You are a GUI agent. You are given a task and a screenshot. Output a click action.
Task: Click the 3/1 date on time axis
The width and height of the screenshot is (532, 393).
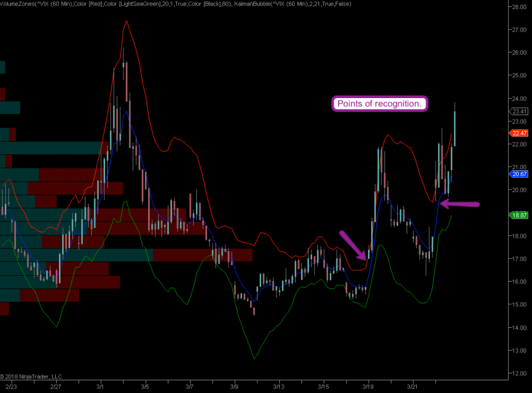click(100, 385)
